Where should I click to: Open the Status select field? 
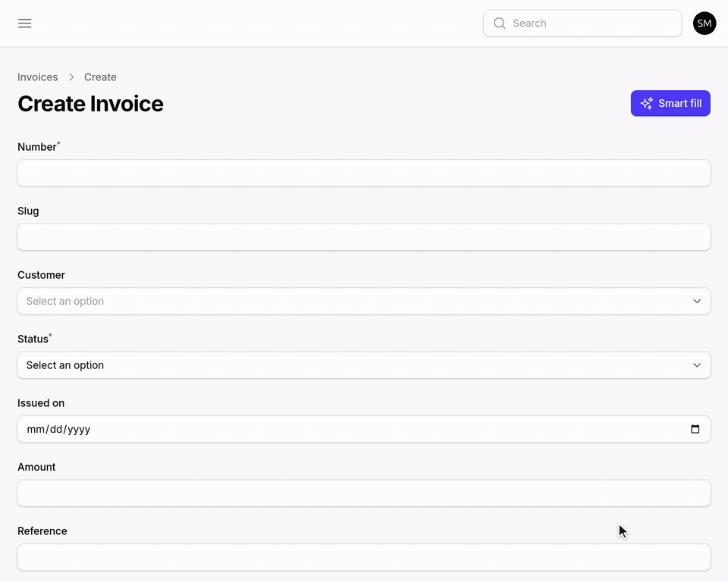pyautogui.click(x=364, y=365)
